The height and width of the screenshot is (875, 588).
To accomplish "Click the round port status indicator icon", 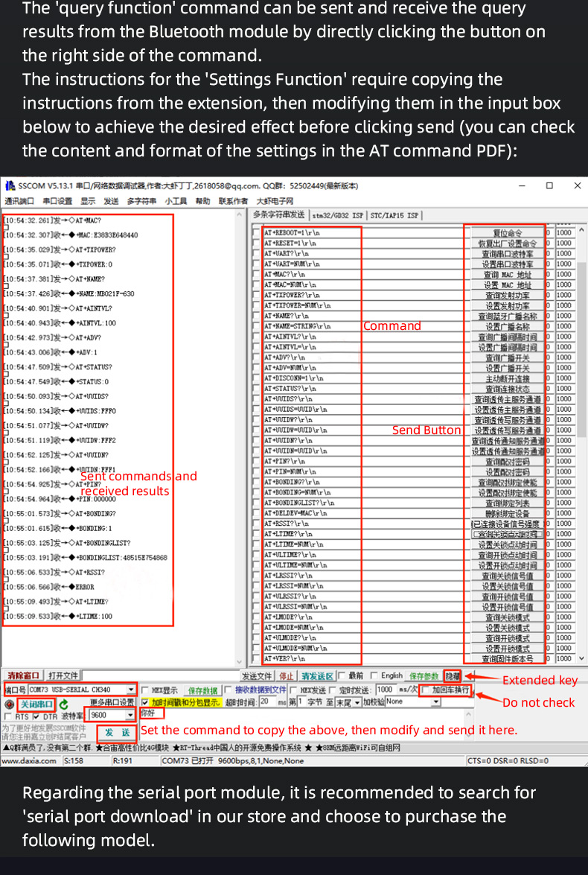I will coord(10,704).
